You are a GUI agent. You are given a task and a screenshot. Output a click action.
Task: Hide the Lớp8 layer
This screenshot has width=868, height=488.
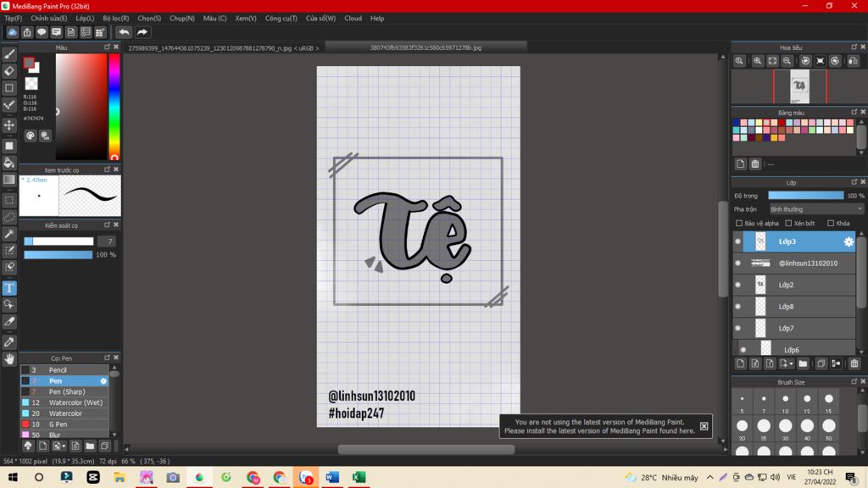pos(738,306)
